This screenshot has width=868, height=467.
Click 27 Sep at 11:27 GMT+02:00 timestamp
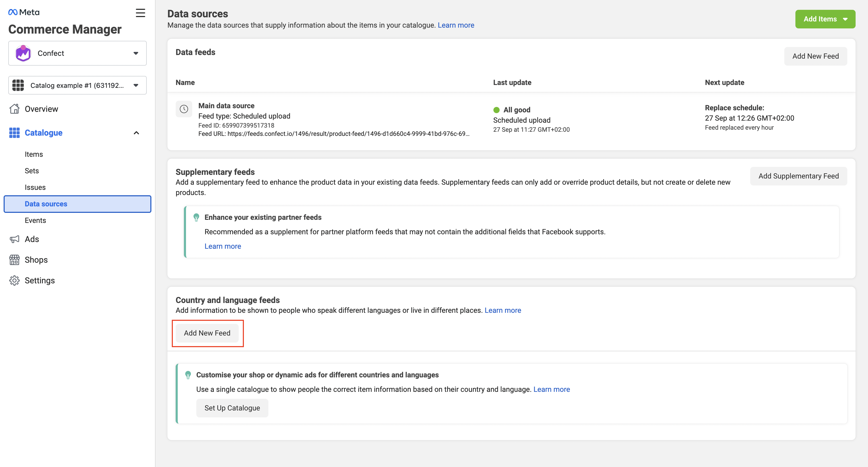[x=531, y=130]
